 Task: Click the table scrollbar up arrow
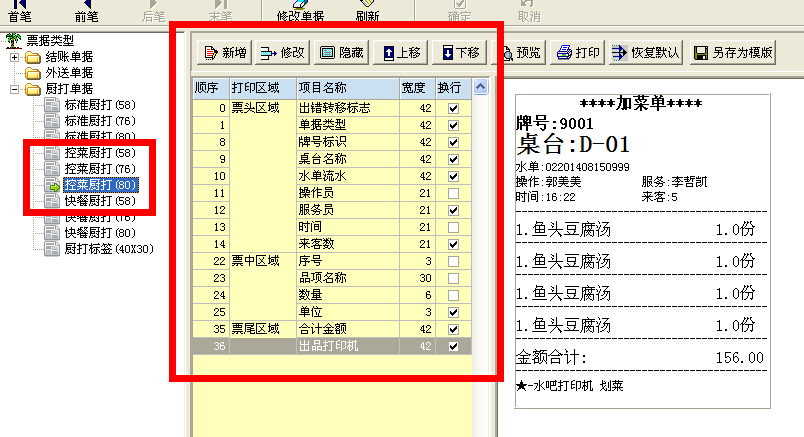480,88
